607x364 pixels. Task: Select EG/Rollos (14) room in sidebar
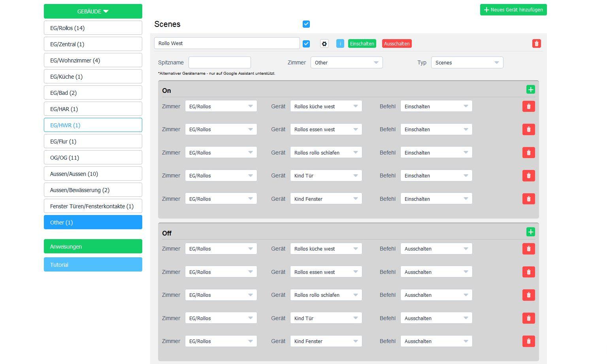(x=93, y=28)
